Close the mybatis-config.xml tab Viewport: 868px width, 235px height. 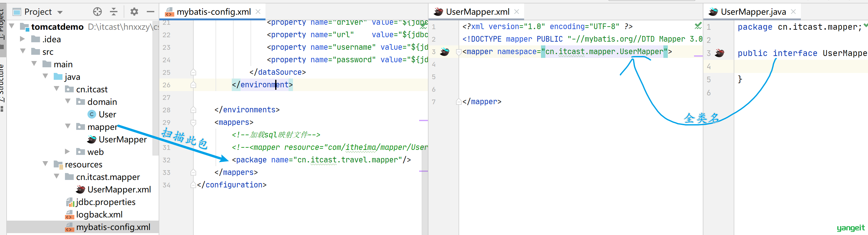pyautogui.click(x=258, y=12)
